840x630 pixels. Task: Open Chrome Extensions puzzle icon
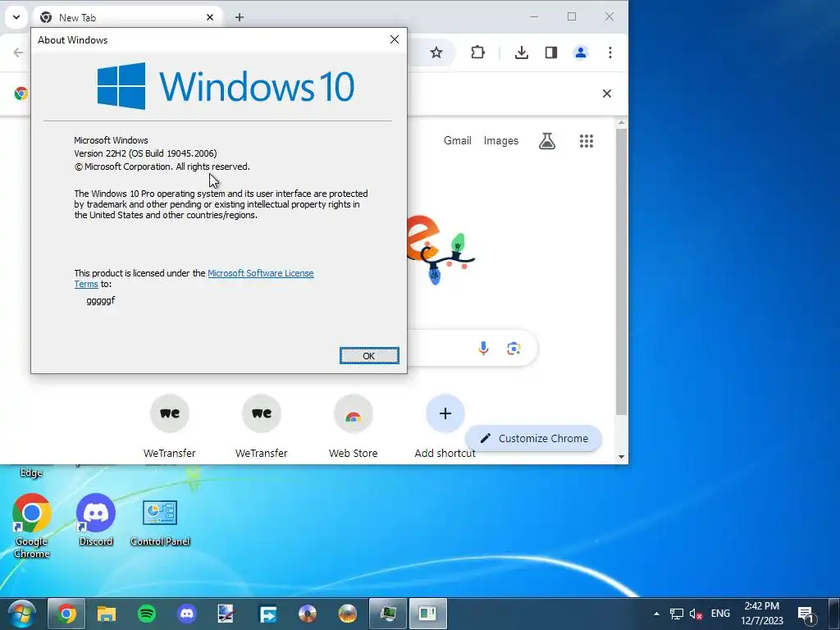[477, 52]
